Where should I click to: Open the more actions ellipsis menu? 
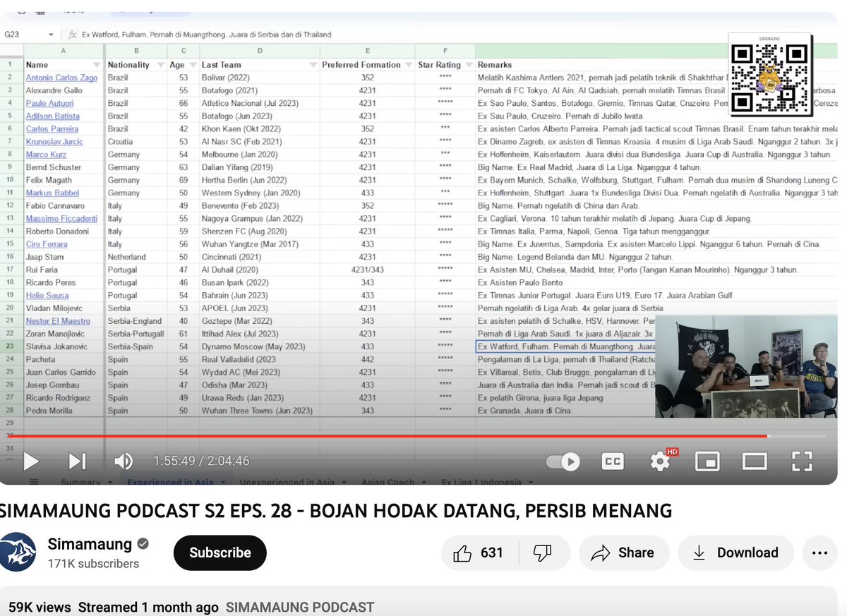819,552
